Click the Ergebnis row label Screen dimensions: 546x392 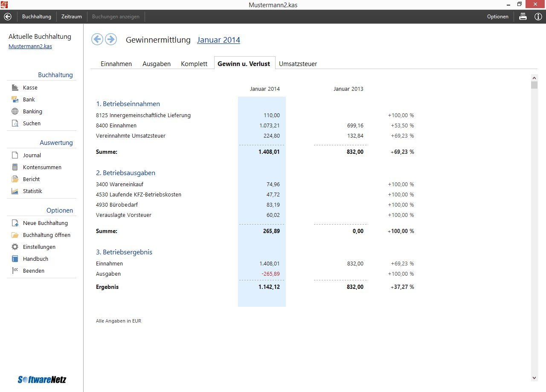click(x=107, y=287)
